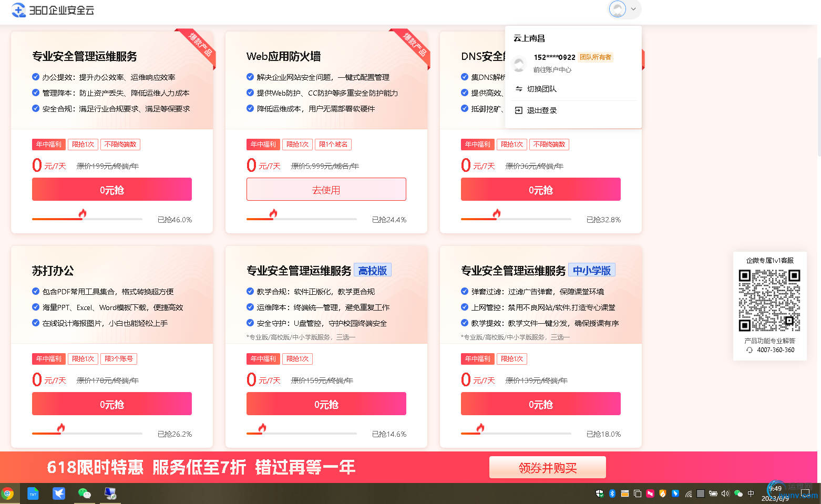Click the Wi-Fi network tray icon

click(x=688, y=493)
